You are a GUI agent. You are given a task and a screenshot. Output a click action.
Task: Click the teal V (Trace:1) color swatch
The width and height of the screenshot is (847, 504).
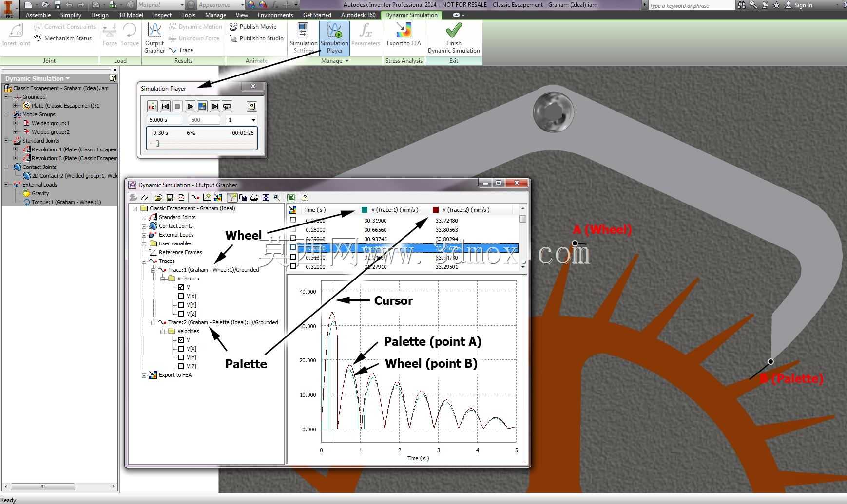point(364,210)
